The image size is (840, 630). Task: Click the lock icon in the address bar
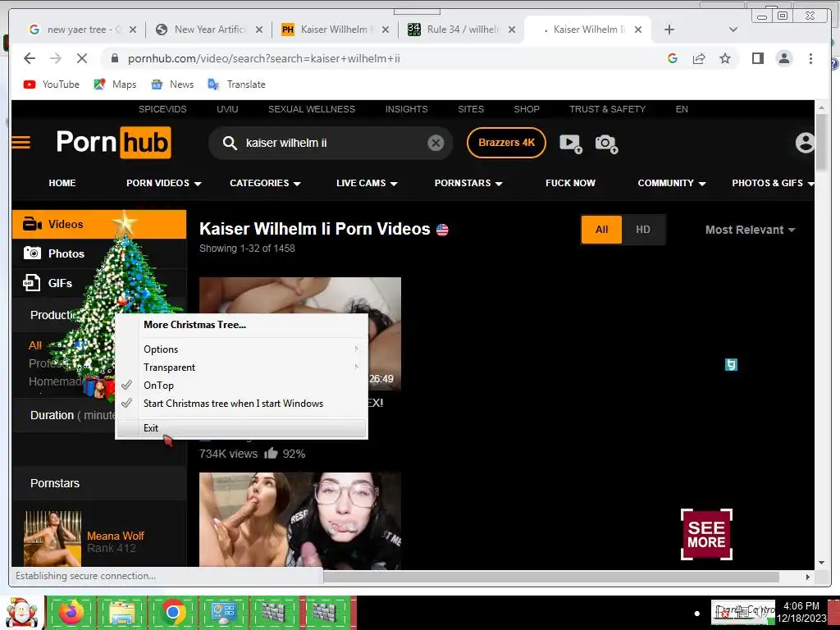click(115, 58)
